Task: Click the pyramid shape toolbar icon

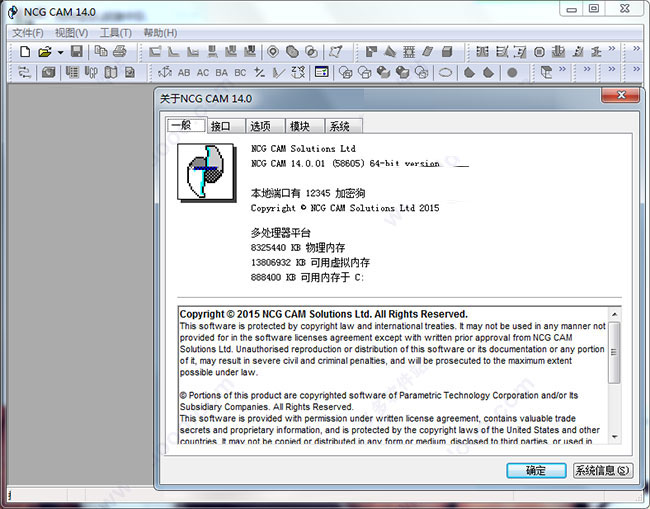Action: click(x=390, y=51)
